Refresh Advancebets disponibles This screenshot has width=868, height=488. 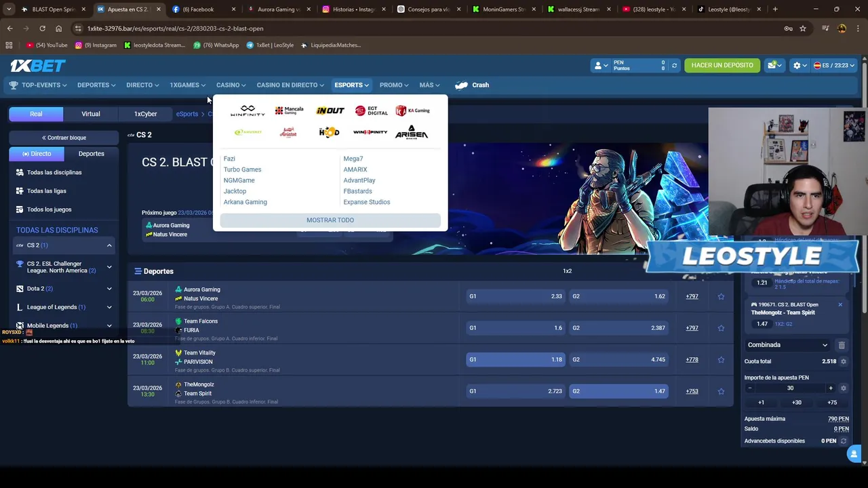pos(843,441)
